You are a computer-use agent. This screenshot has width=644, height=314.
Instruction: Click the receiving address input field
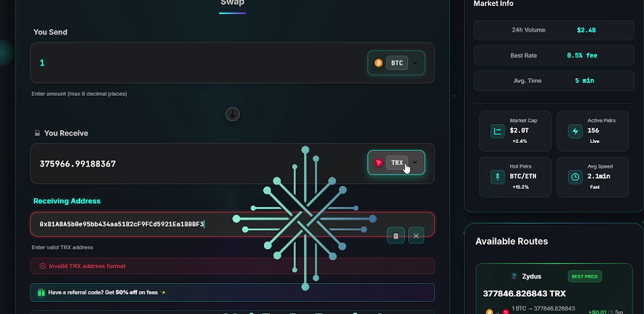[x=232, y=224]
